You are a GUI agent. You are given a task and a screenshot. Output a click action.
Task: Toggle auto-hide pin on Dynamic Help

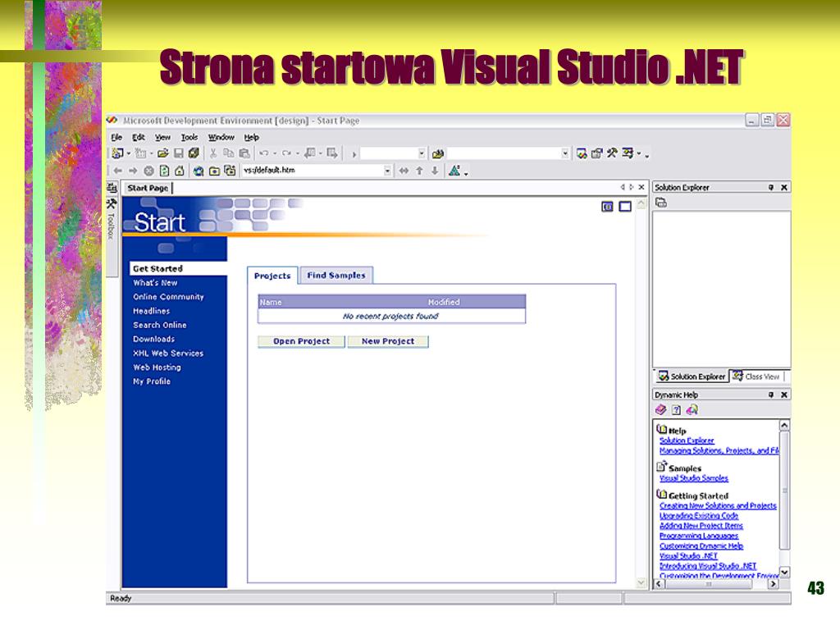pos(771,395)
